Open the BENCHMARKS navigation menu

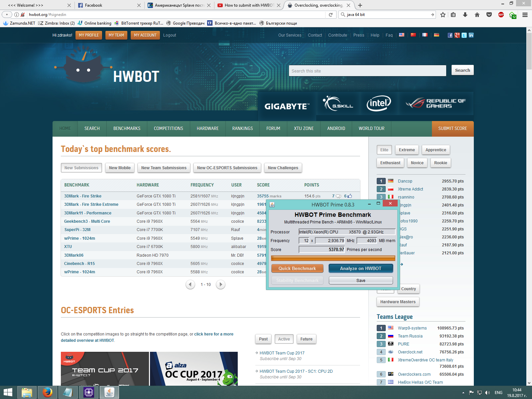[127, 129]
